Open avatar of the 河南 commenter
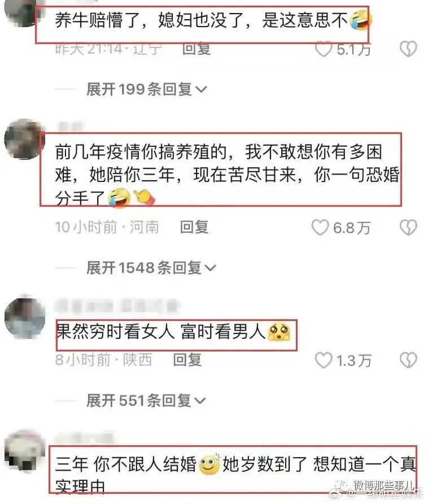This screenshot has width=428, height=504. 24,139
